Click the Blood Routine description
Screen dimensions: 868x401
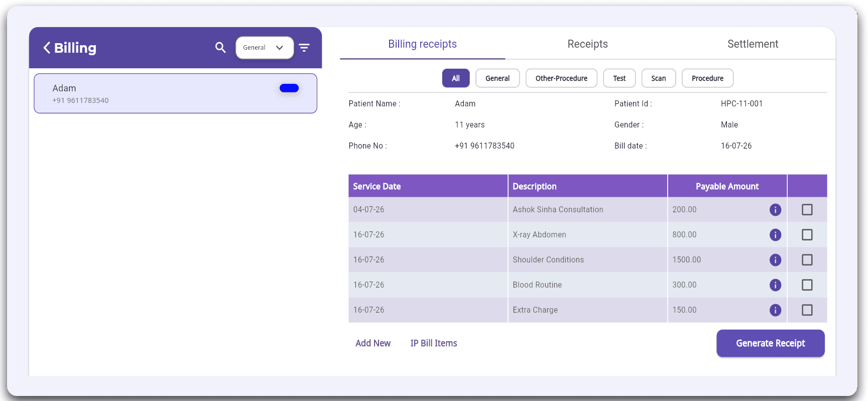click(x=537, y=285)
